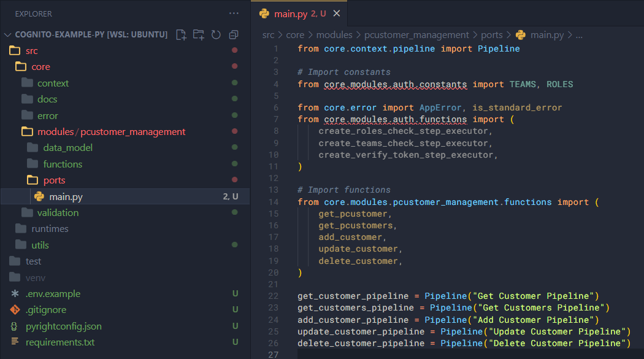Click the 'core' breadcrumb segment
The image size is (644, 359).
tap(294, 35)
